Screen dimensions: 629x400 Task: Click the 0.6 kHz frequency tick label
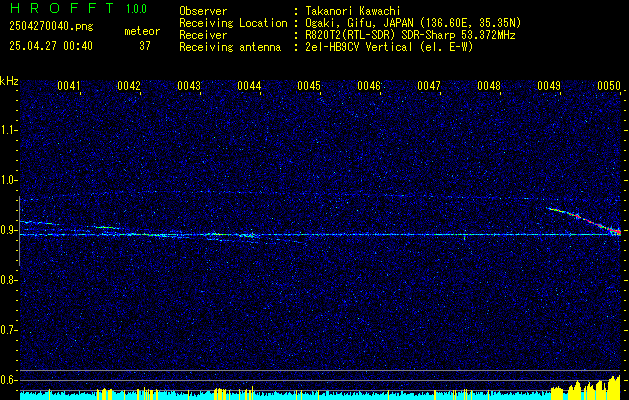[7, 380]
